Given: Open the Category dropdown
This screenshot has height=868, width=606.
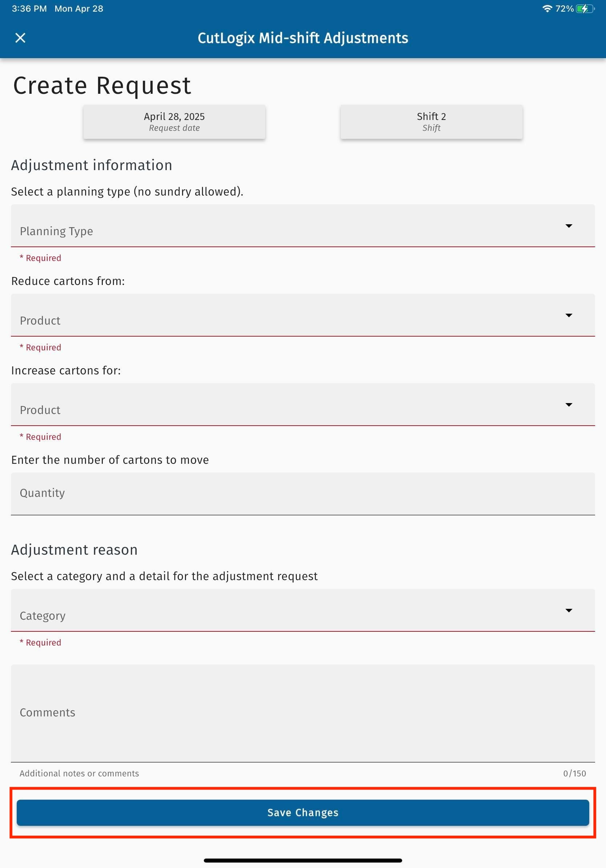Looking at the screenshot, I should pos(287,610).
